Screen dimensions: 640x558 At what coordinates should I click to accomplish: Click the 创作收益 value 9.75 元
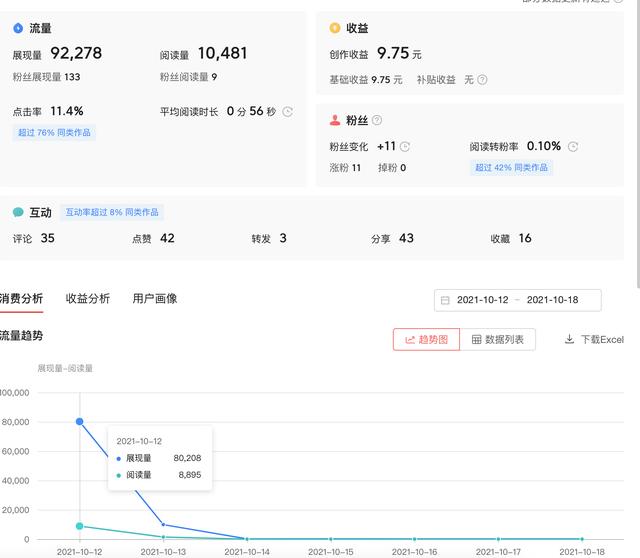coord(399,53)
